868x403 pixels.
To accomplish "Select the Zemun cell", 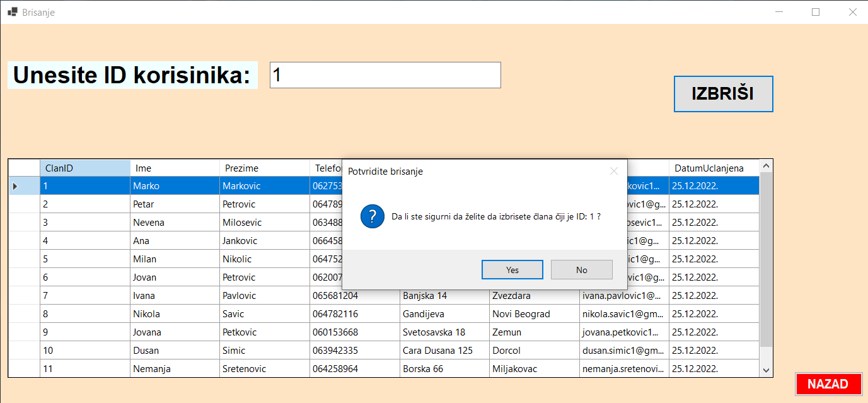I will click(x=535, y=332).
